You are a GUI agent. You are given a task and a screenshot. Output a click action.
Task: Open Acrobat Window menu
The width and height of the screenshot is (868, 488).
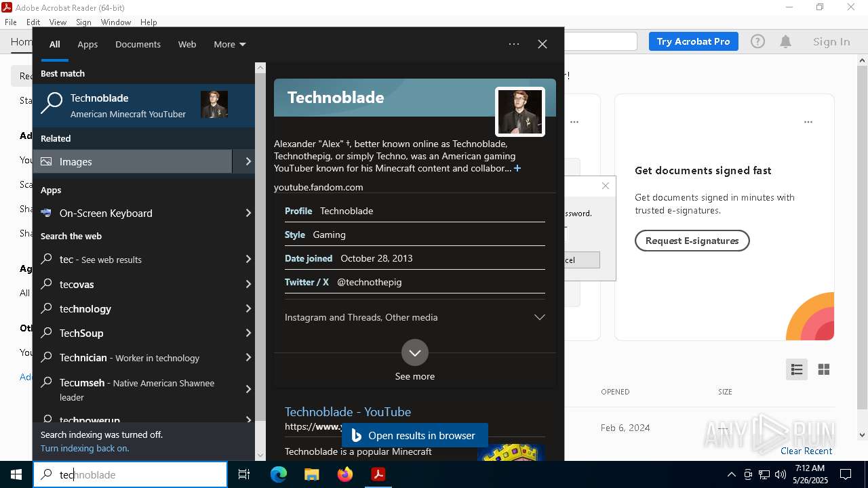click(x=116, y=22)
